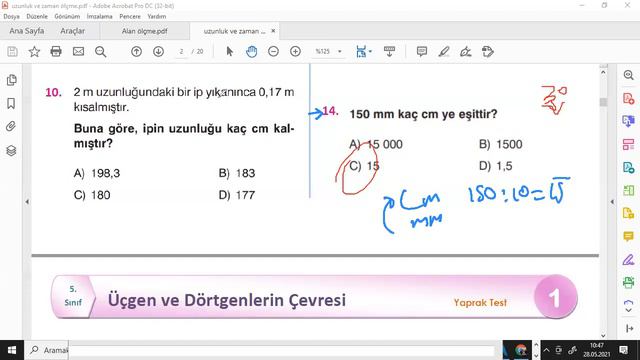This screenshot has height=360, width=640.
Task: Open Organize Pages tool in right pane
Action: coord(629,144)
